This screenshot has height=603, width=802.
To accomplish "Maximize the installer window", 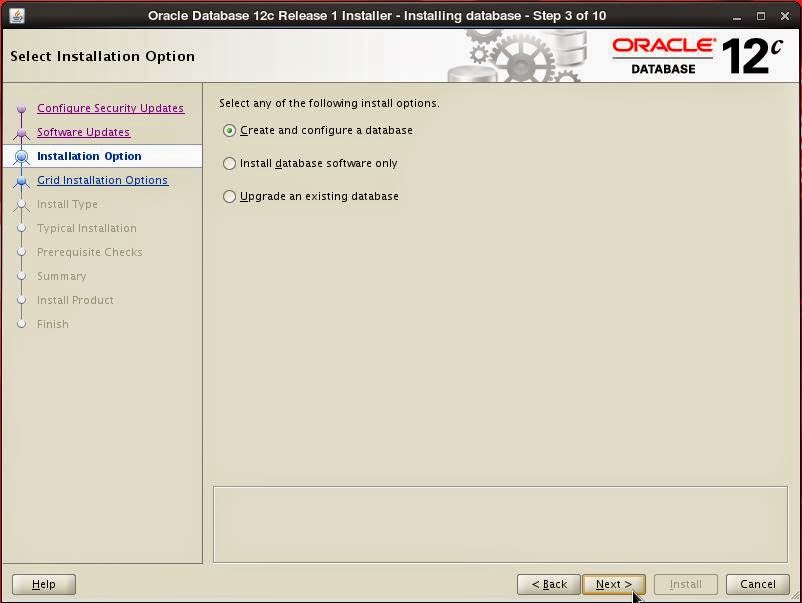I will [x=761, y=16].
